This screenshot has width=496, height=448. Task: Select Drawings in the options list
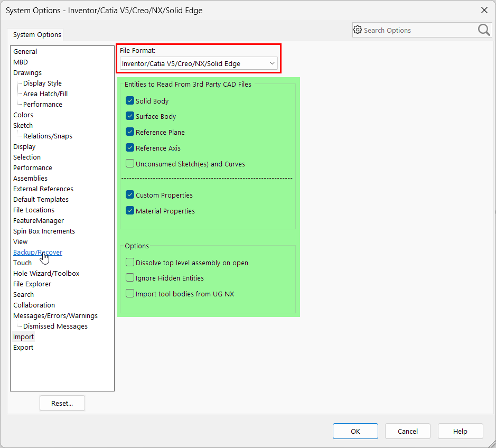point(27,72)
